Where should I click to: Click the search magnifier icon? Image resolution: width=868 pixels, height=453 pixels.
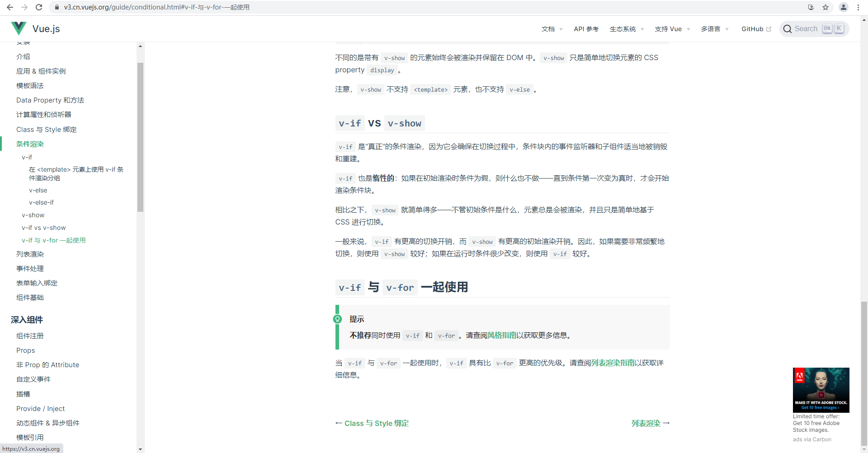788,28
